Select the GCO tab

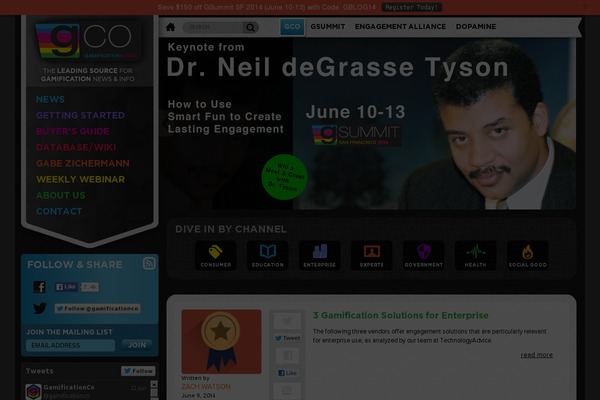[292, 27]
